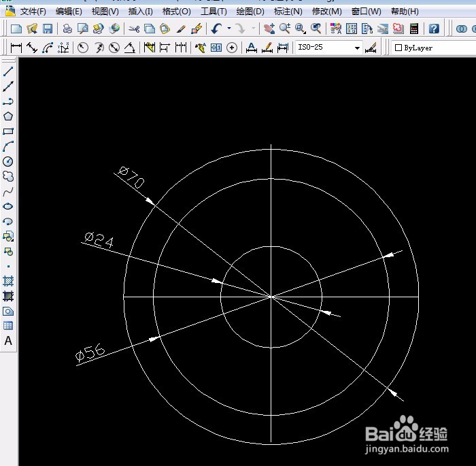Image resolution: width=476 pixels, height=466 pixels.
Task: Select the Construction Line tool
Action: click(8, 86)
